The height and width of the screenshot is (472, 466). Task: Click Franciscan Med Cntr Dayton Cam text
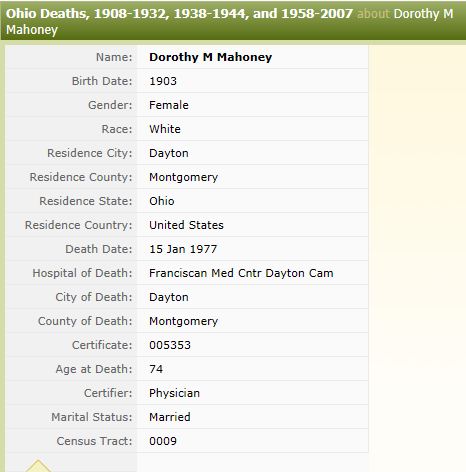tap(241, 273)
